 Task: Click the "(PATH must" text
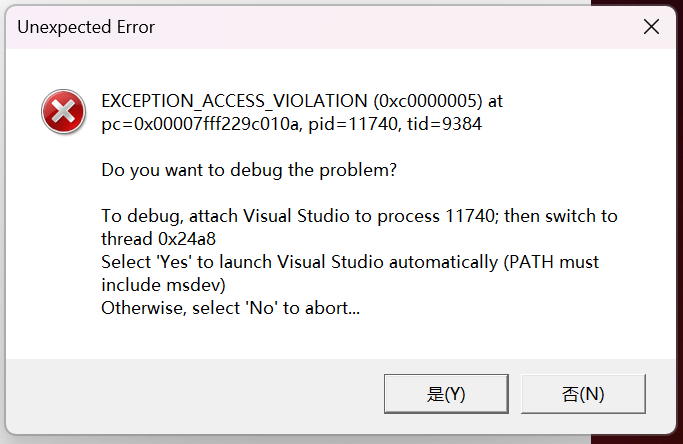point(554,262)
